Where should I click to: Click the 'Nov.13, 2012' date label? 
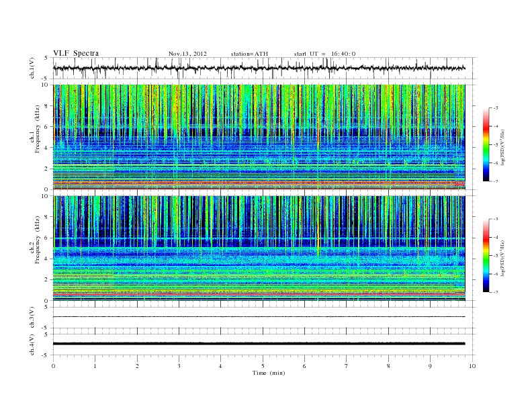pos(187,54)
